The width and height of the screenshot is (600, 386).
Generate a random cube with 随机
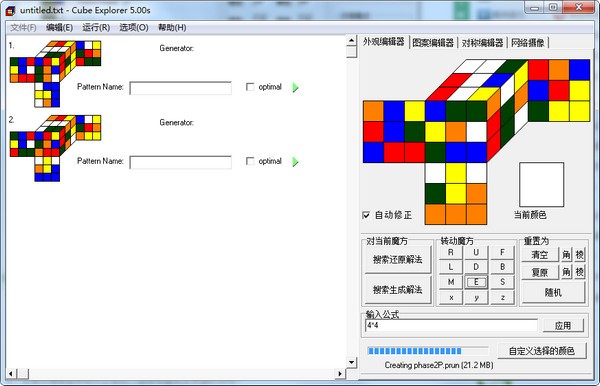(553, 293)
